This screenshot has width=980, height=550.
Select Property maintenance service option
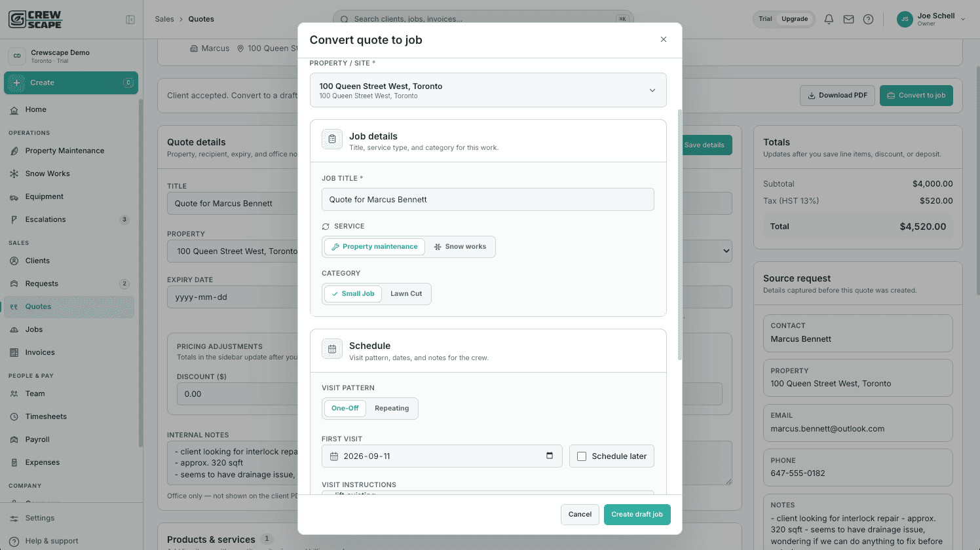coord(375,247)
